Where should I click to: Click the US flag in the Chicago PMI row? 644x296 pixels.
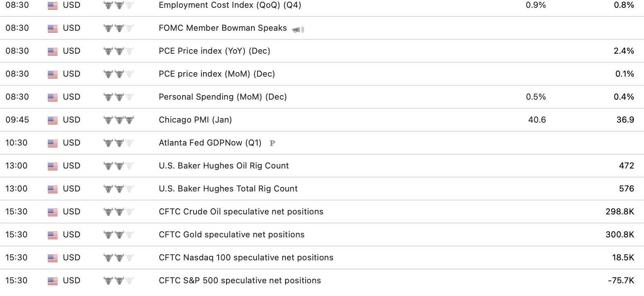coord(53,120)
